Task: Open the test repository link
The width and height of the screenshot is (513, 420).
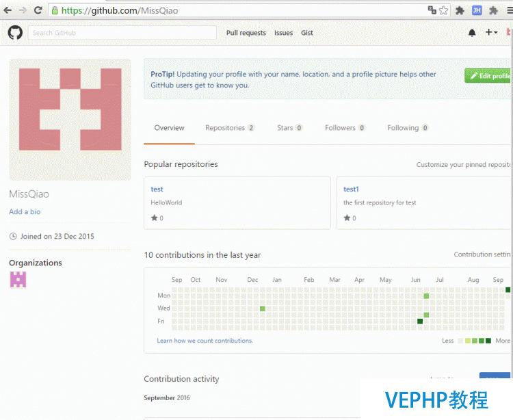Action: pos(157,189)
